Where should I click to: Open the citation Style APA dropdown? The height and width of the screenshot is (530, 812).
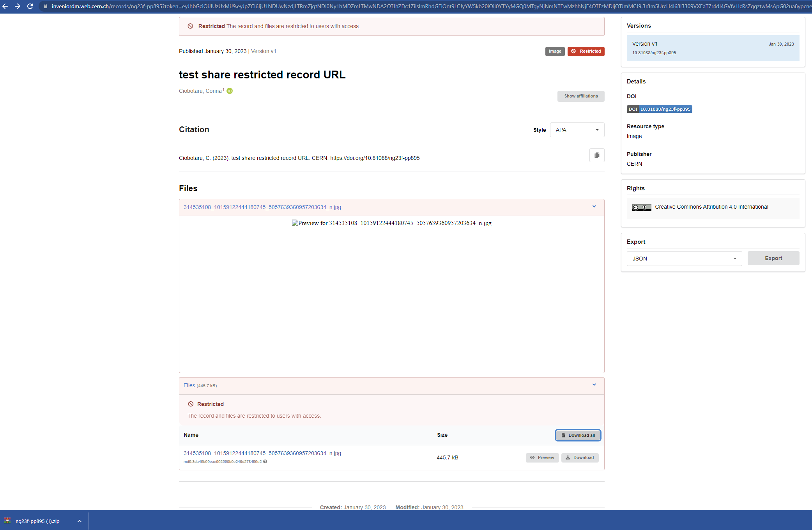pyautogui.click(x=577, y=130)
